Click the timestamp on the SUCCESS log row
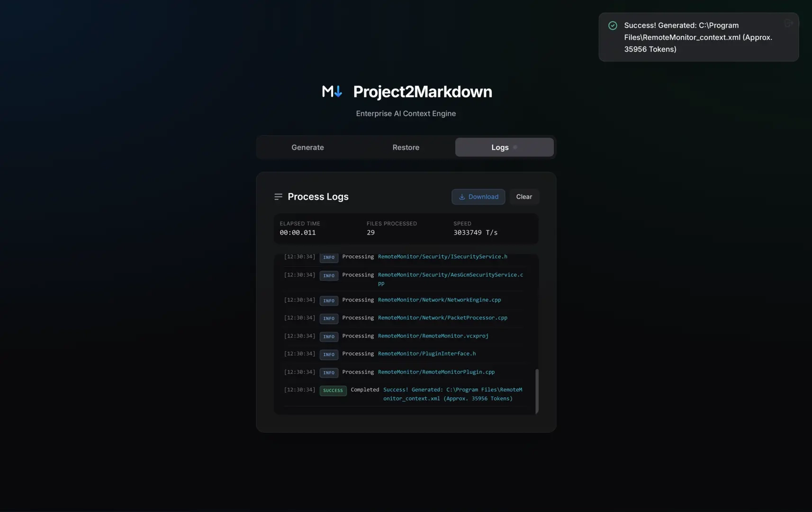The image size is (812, 512). coord(299,390)
